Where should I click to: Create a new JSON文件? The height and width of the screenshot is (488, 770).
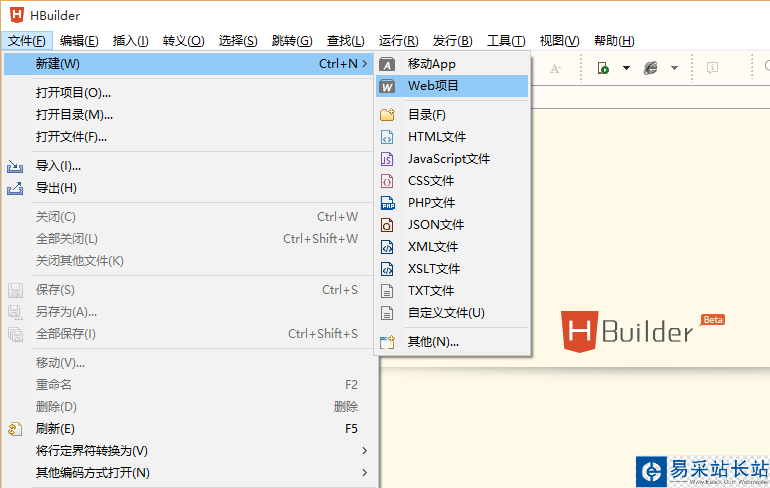pos(452,225)
